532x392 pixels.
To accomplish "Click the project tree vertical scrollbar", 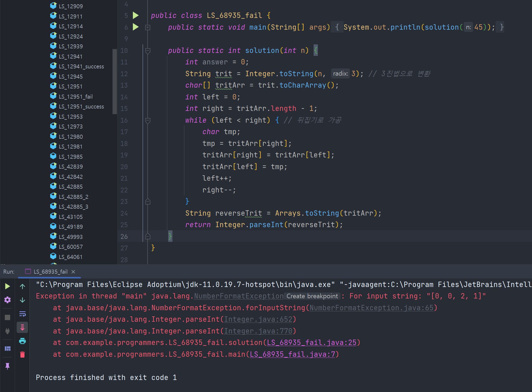I will pyautogui.click(x=115, y=81).
